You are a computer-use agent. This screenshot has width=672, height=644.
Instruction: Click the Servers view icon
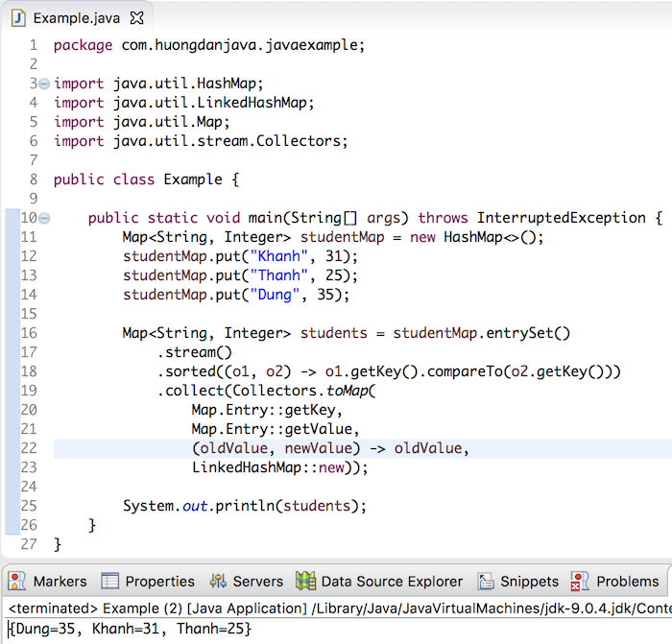point(218,581)
